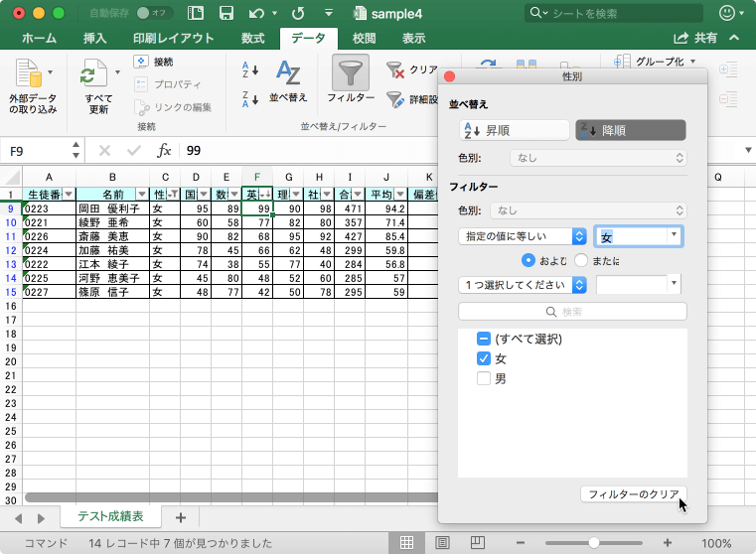This screenshot has height=554, width=756.
Task: Select the または radio button
Action: (581, 260)
